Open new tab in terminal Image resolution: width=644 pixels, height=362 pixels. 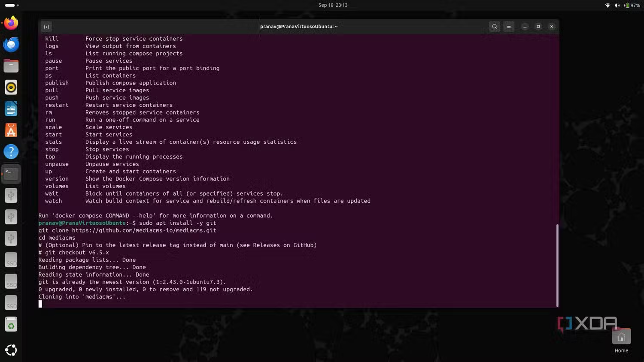pyautogui.click(x=46, y=27)
